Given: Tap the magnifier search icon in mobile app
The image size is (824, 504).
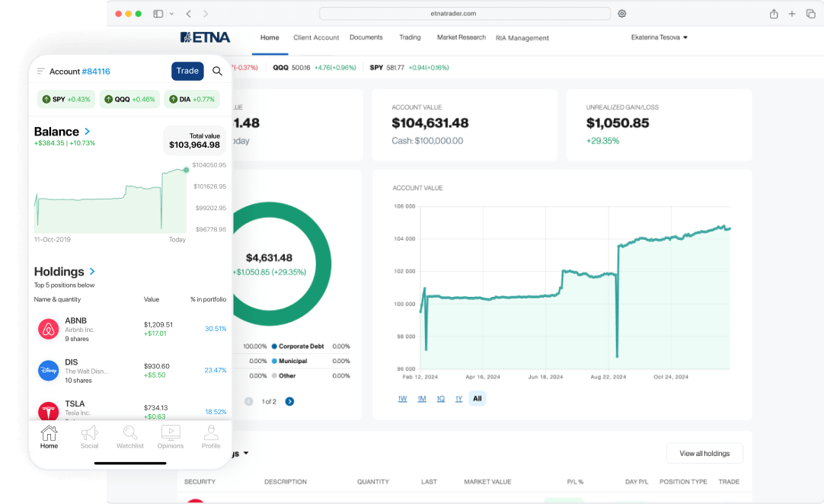Looking at the screenshot, I should 217,71.
